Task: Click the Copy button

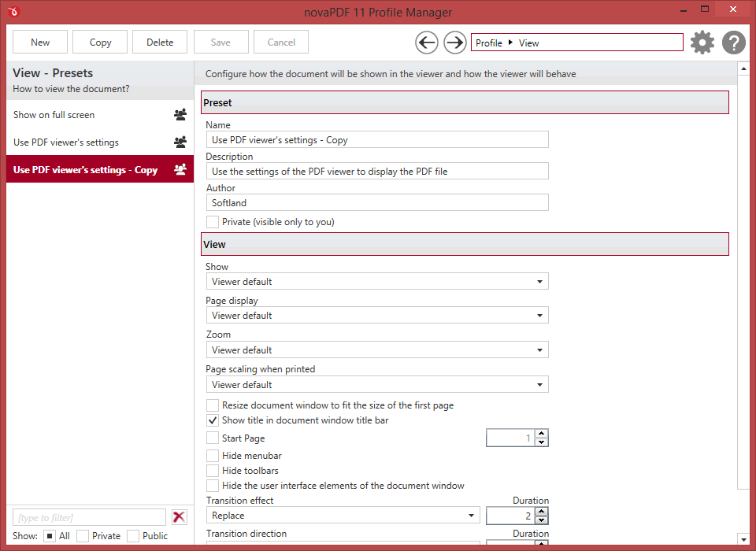Action: tap(100, 43)
